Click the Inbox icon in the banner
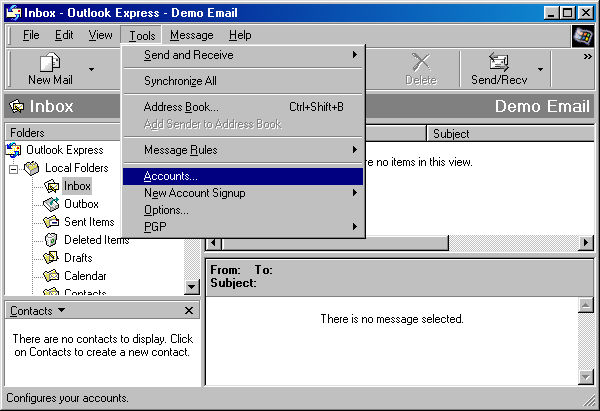 16,106
